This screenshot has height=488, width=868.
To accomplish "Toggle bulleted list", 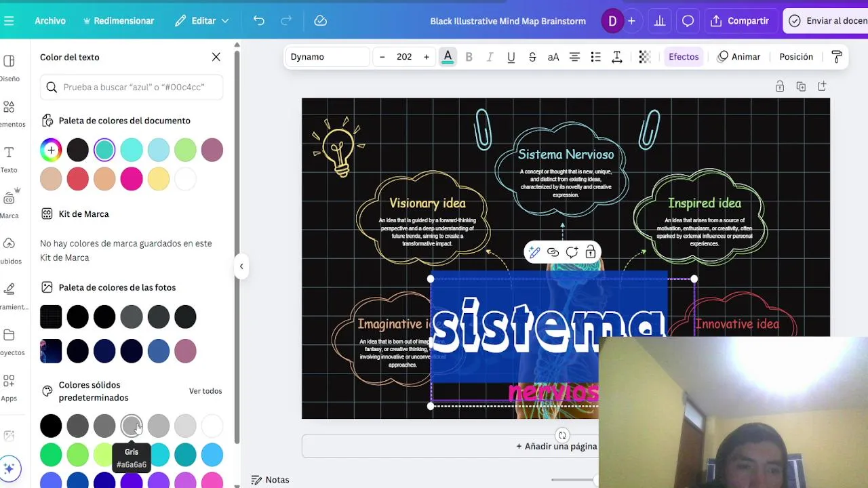I will [595, 57].
